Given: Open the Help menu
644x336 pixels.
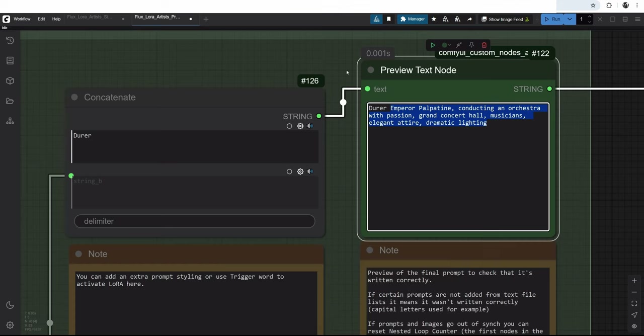Looking at the screenshot, I should point(56,19).
